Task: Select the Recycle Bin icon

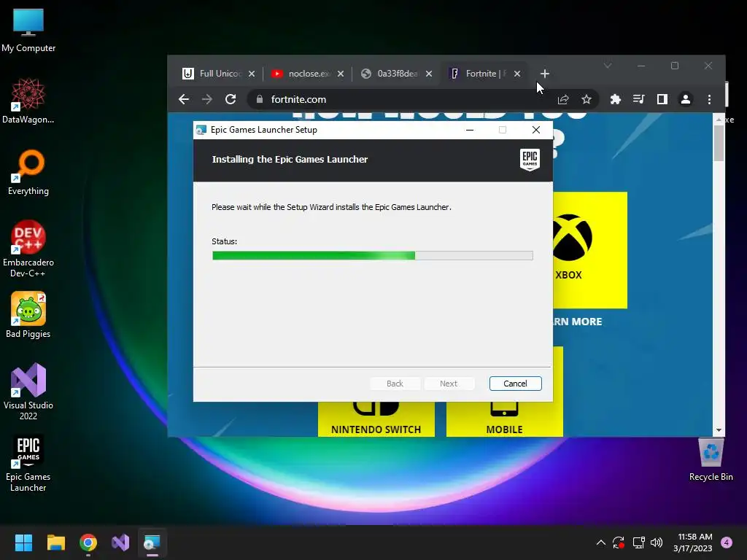Action: 711,459
